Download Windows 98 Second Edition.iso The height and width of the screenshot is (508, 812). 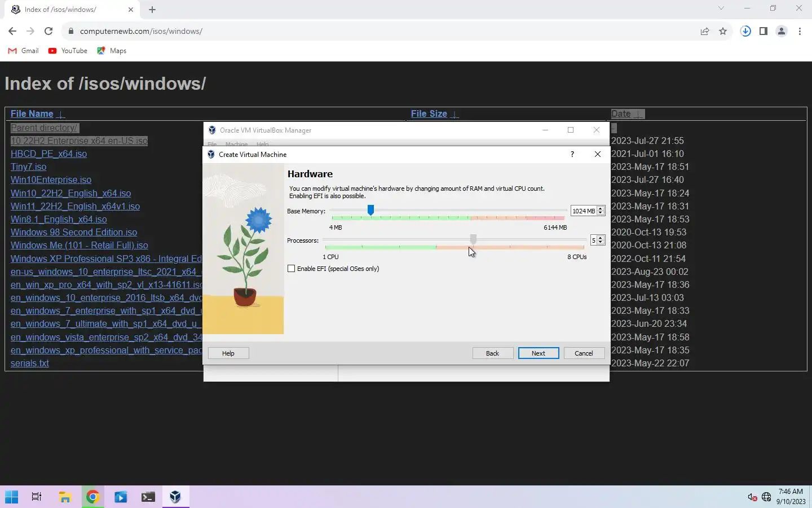pos(74,233)
